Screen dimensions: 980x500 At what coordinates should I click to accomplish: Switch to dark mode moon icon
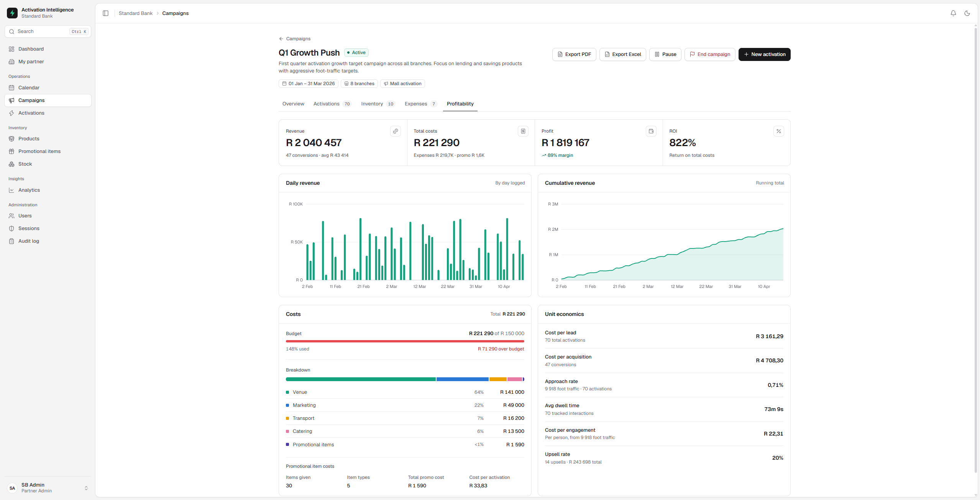click(x=967, y=13)
